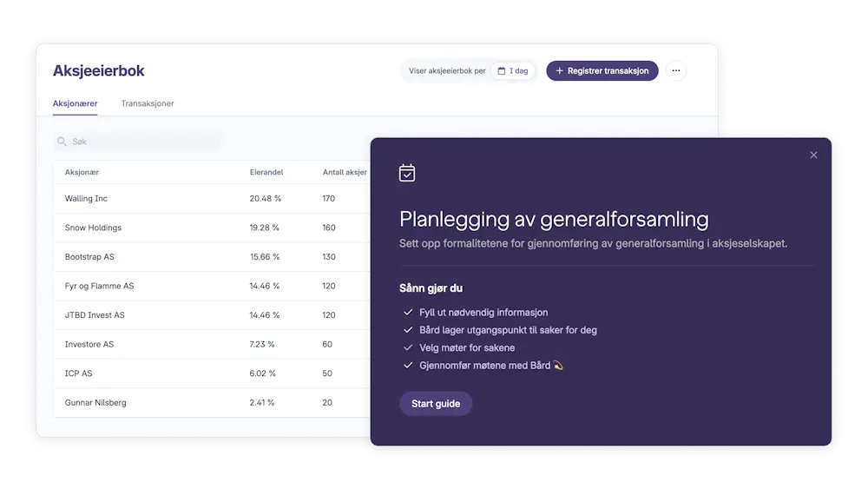
Task: Click into the Søk search field
Action: point(138,142)
